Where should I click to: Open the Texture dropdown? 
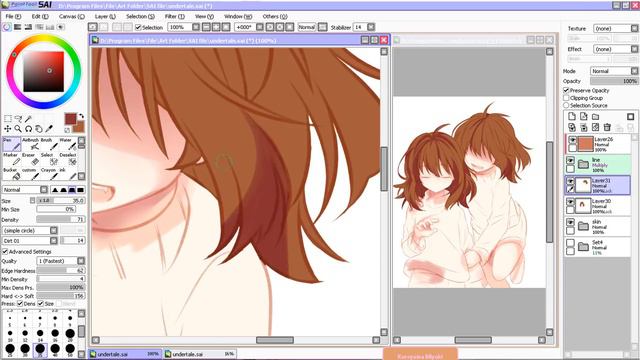pos(616,29)
